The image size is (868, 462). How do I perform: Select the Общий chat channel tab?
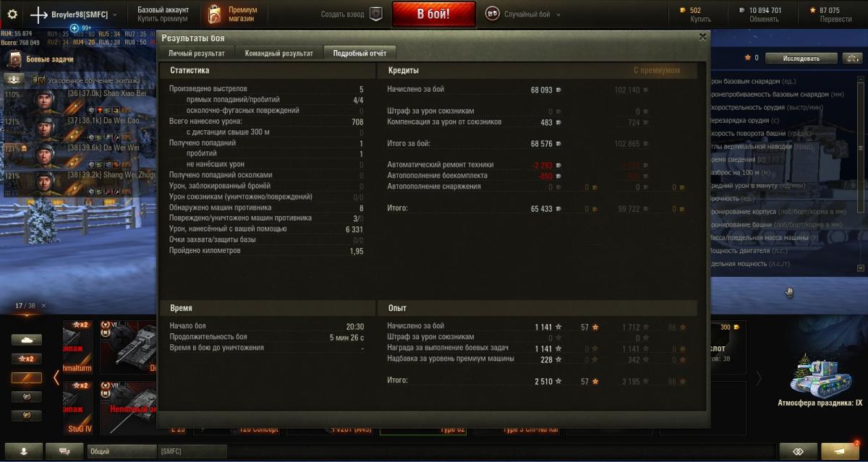(122, 451)
